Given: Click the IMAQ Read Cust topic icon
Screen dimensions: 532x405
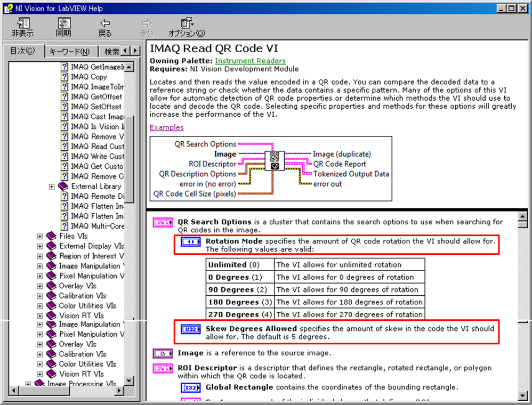Looking at the screenshot, I should pos(65,146).
